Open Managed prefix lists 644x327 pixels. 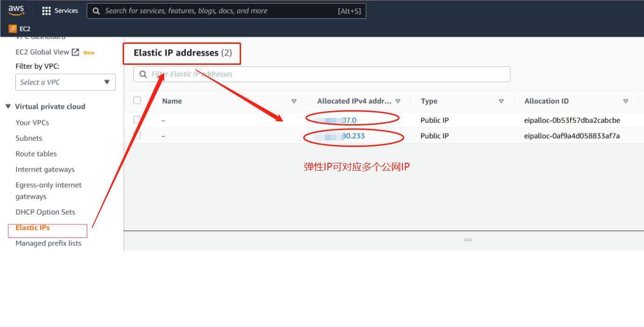[x=48, y=244]
